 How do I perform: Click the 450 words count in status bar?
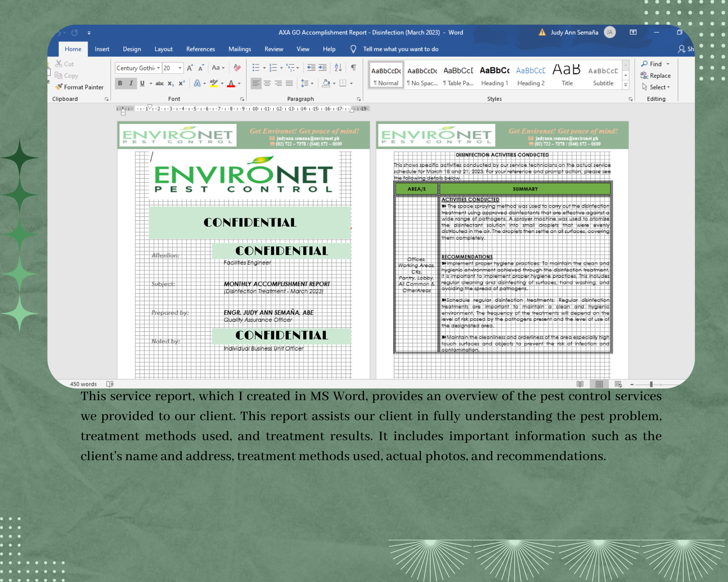tap(83, 384)
